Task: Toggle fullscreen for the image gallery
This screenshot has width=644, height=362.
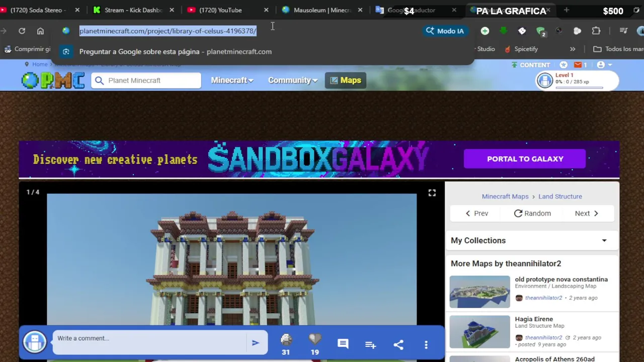Action: point(432,193)
